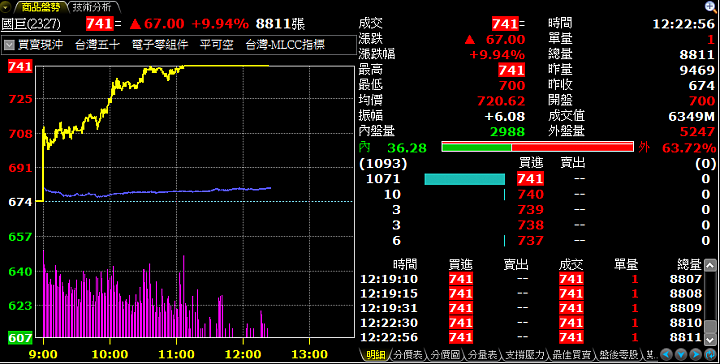Click the blue down arrow icon
The image size is (720, 364).
681,355
